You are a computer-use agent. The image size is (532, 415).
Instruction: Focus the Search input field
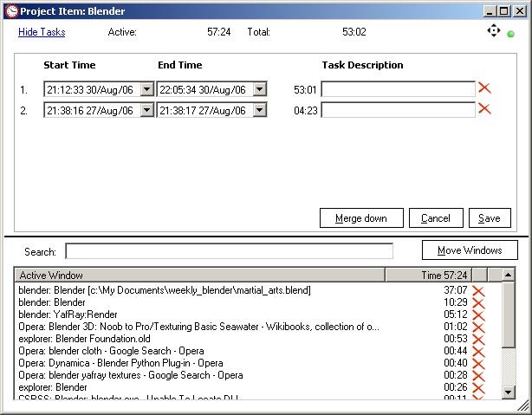(x=230, y=251)
